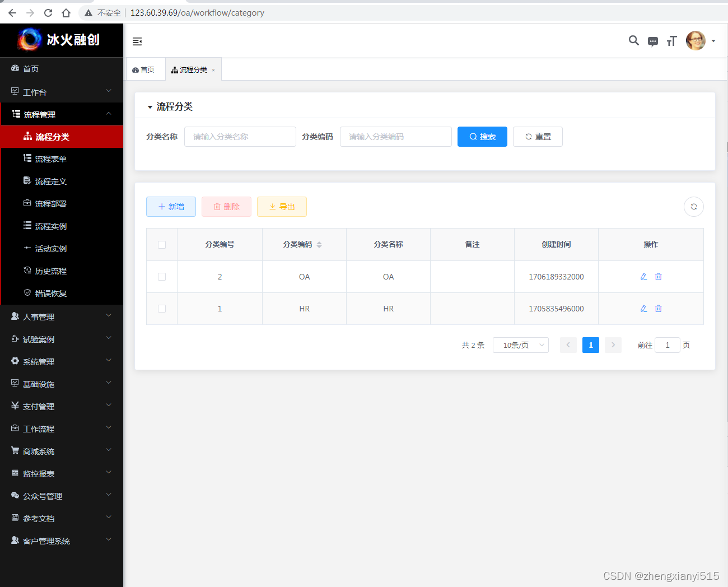Expand 参考文档 sidebar menu
728x587 pixels.
pos(62,518)
